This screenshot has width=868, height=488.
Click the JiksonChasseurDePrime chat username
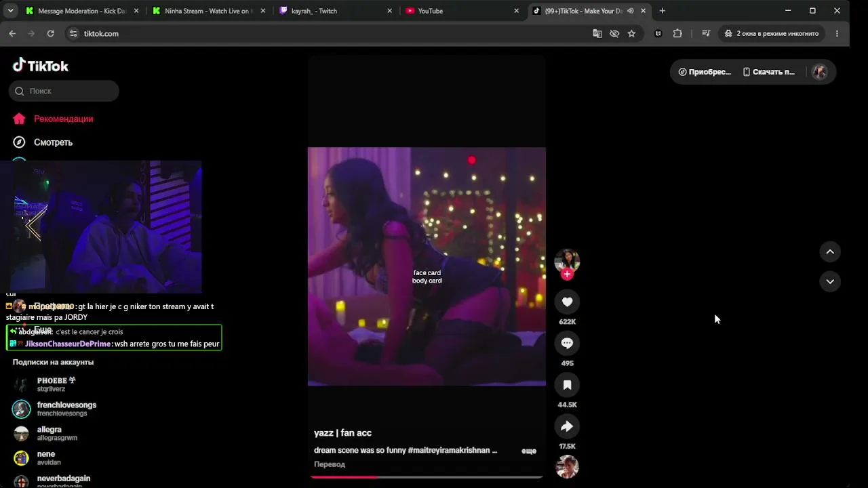[x=68, y=344]
